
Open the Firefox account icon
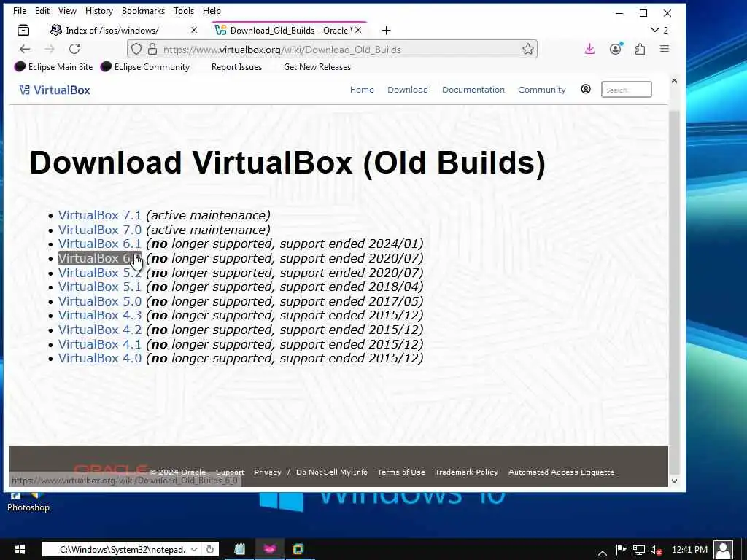pos(616,49)
